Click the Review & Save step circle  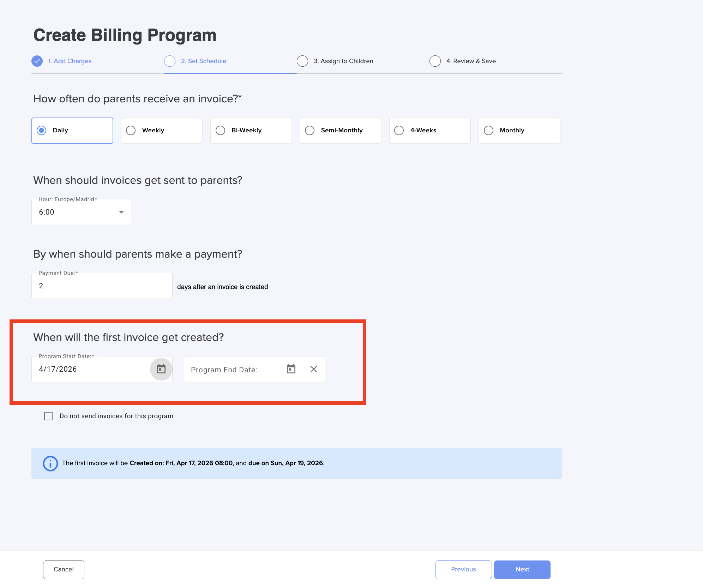tap(435, 61)
